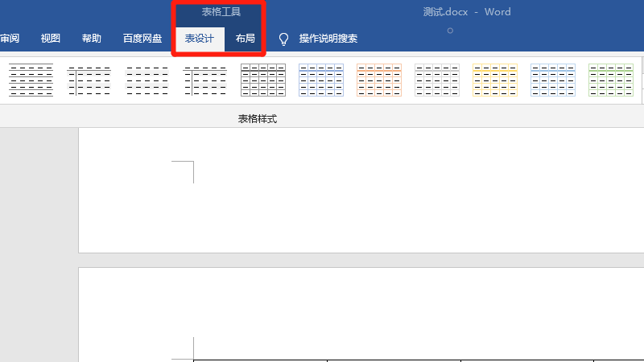Viewport: 644px width, 362px height.
Task: Apply the yellow-bordered grid table style
Action: (x=495, y=80)
